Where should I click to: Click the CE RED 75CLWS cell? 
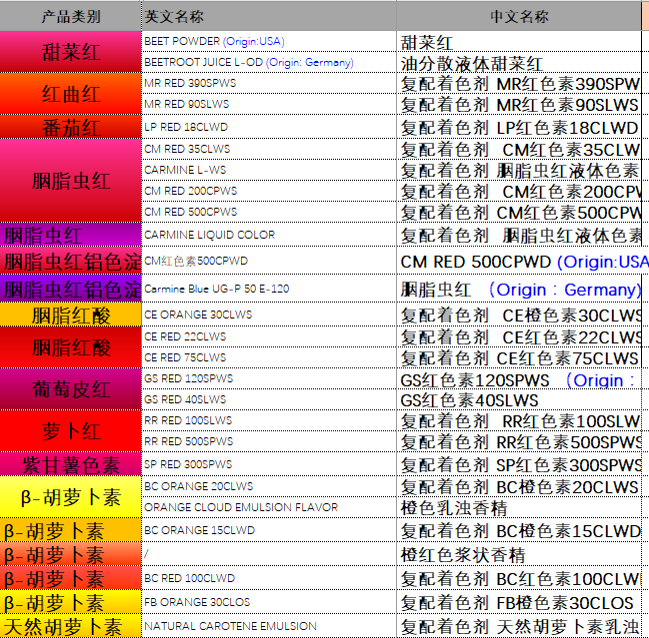(269, 357)
